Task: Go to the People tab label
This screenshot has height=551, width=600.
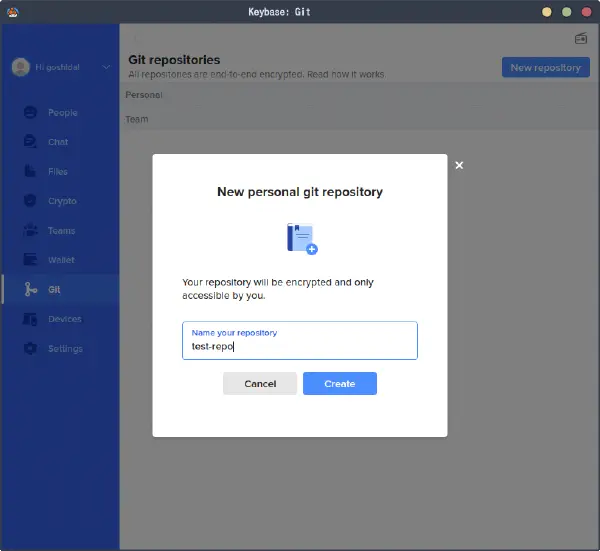Action: coord(63,113)
